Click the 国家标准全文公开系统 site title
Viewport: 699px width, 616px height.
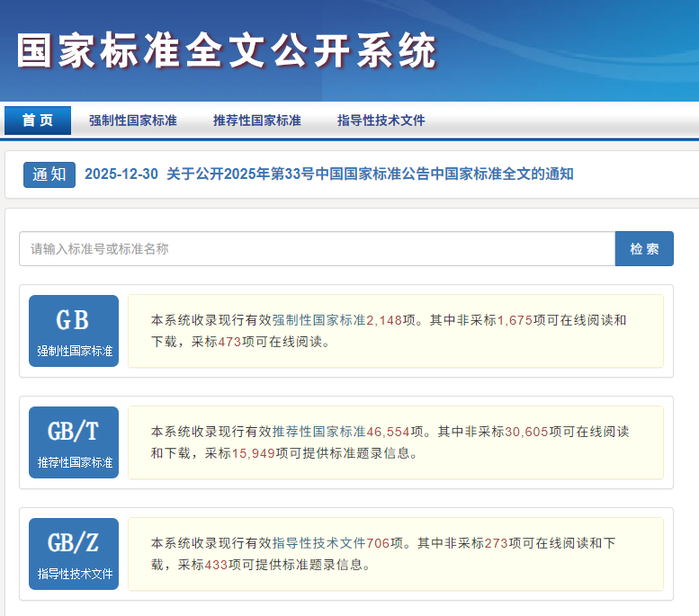pyautogui.click(x=227, y=51)
